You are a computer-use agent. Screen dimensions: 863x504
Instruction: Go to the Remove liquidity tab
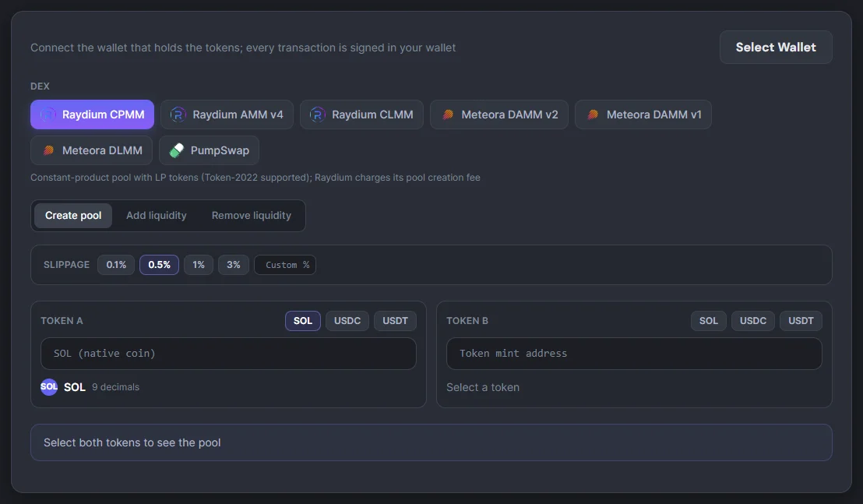coord(252,216)
